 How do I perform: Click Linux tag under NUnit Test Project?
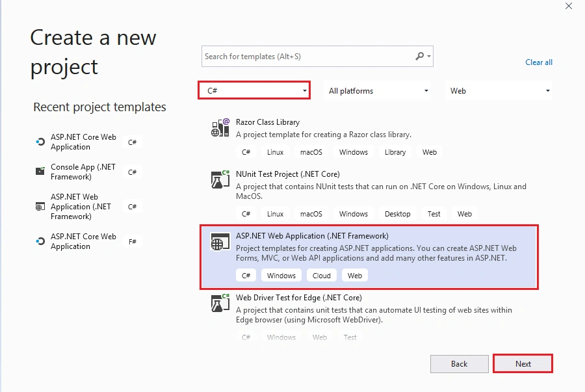pyautogui.click(x=276, y=214)
